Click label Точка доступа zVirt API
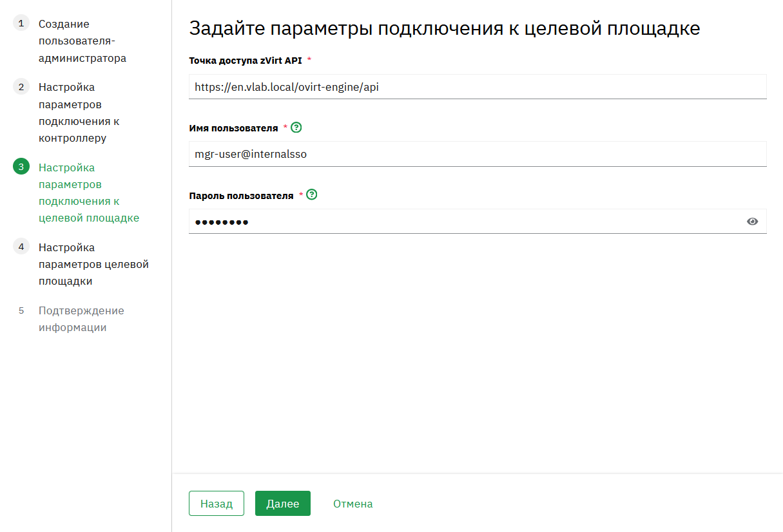This screenshot has width=783, height=532. point(246,60)
